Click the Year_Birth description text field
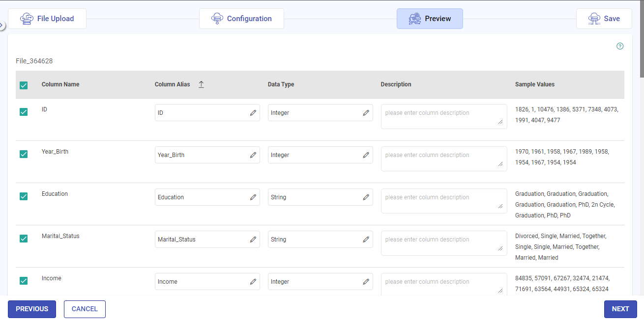Image resolution: width=644 pixels, height=322 pixels. point(443,159)
